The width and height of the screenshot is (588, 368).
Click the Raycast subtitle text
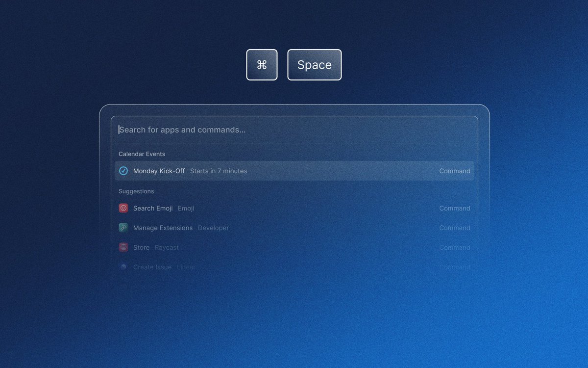click(x=167, y=247)
